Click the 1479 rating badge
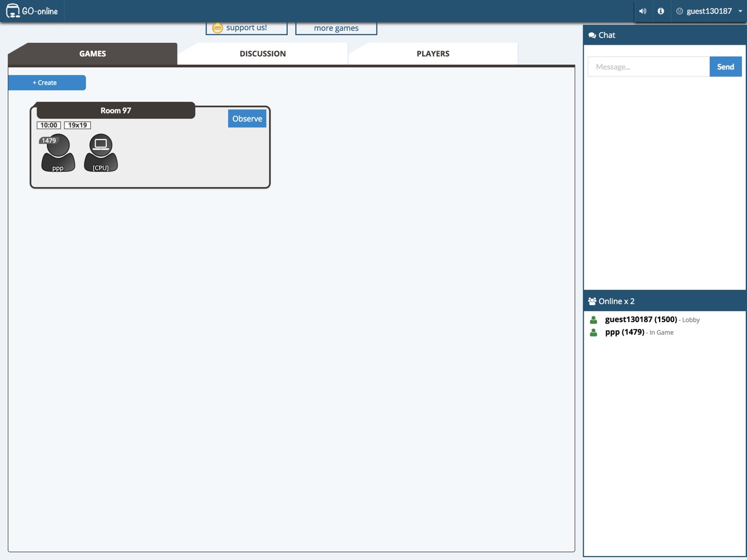Viewport: 747px width, 560px height. (x=49, y=140)
